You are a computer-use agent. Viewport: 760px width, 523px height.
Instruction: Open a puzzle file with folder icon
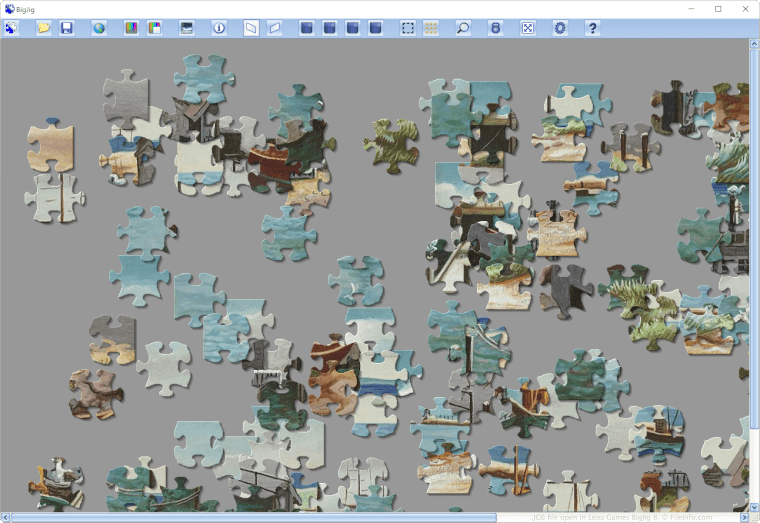(43, 28)
